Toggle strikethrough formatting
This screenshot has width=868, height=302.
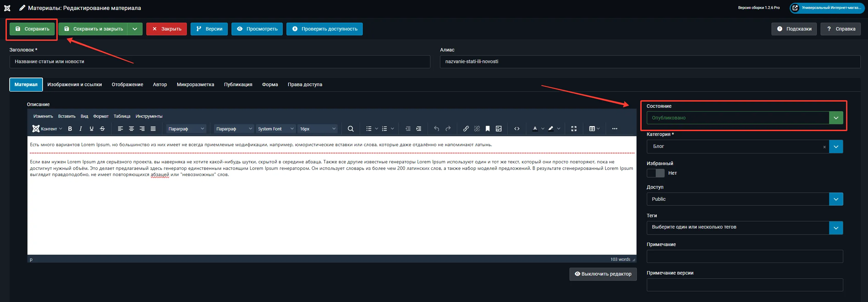click(102, 129)
